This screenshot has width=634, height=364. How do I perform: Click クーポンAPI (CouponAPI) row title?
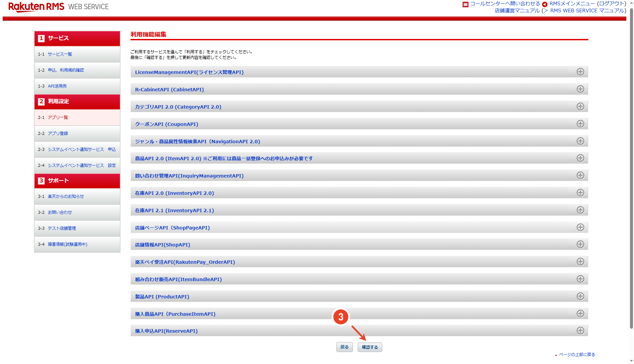click(166, 124)
